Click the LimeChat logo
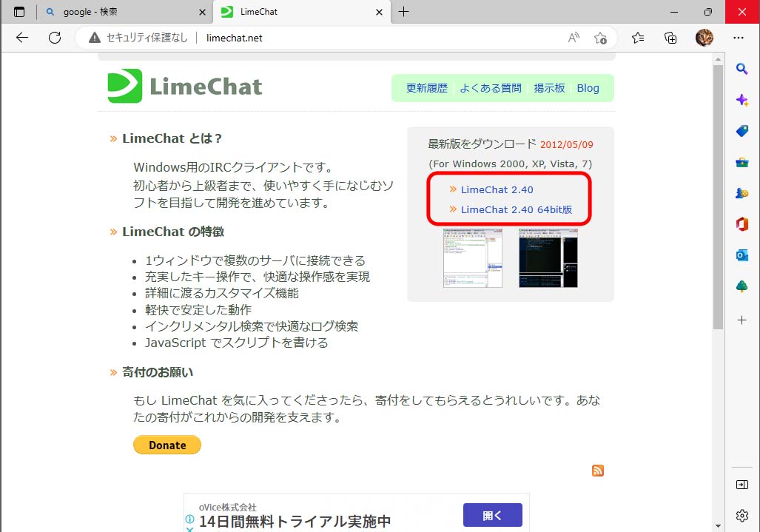Viewport: 760px width, 532px height. point(185,86)
